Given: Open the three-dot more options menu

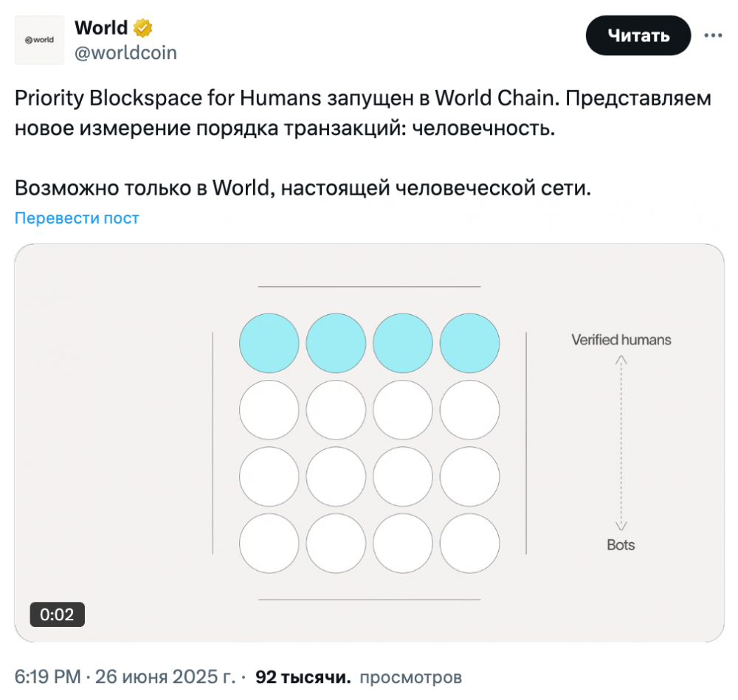Looking at the screenshot, I should (x=713, y=35).
